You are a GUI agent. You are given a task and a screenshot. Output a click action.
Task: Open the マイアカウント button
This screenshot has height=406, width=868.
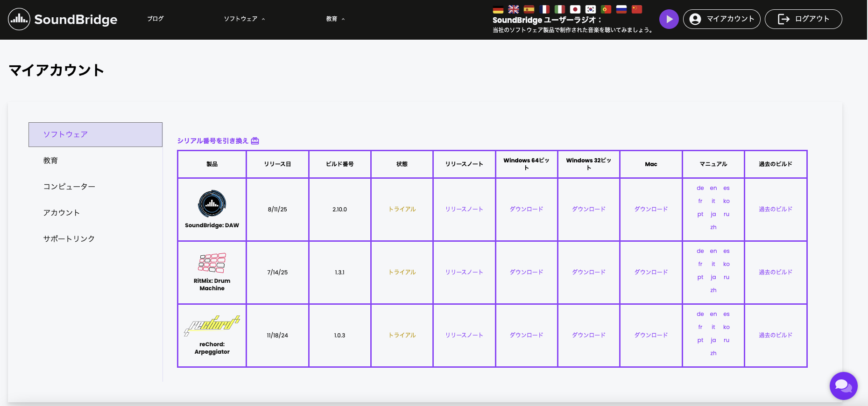722,19
